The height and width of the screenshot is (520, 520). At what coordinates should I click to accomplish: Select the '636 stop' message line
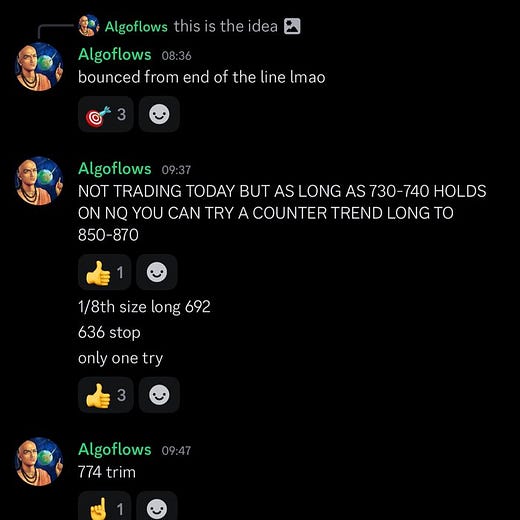(x=109, y=332)
